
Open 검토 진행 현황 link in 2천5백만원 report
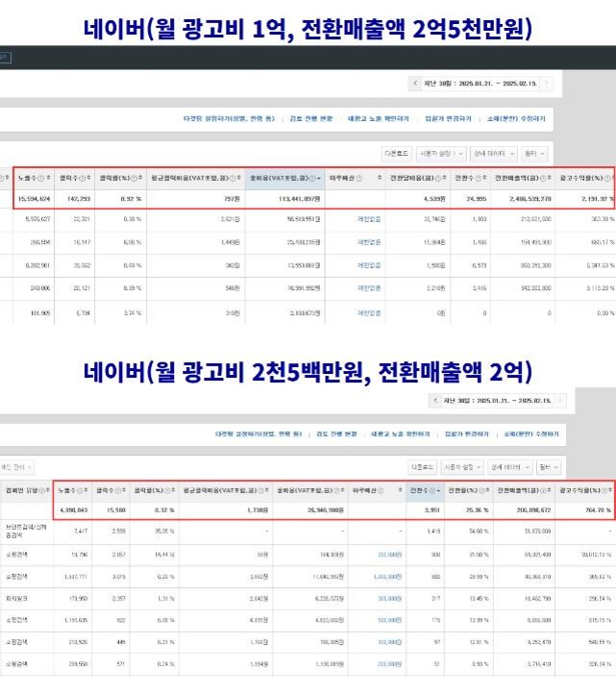tap(336, 434)
